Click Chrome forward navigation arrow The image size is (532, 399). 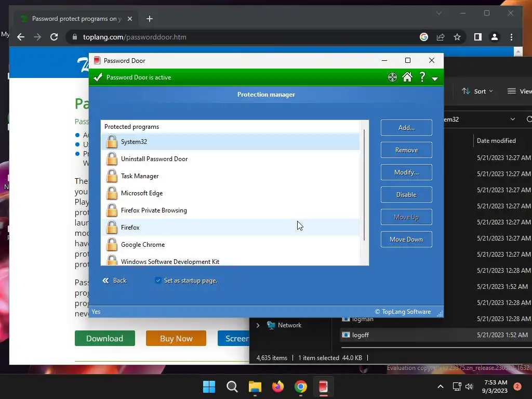(37, 37)
